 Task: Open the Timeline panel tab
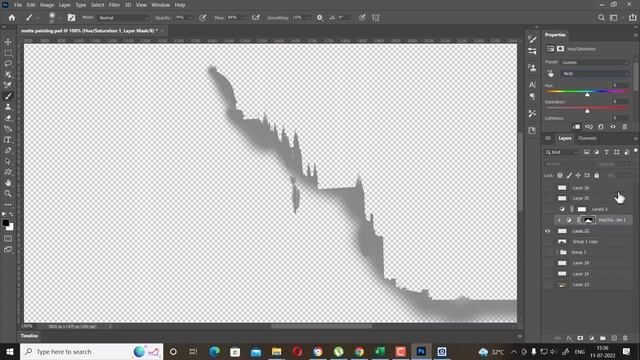pos(29,336)
